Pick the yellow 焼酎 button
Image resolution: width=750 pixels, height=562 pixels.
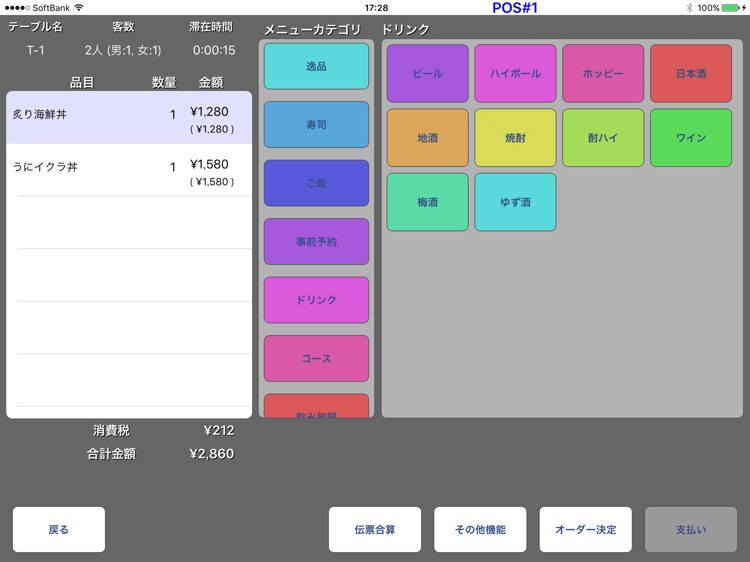(515, 138)
